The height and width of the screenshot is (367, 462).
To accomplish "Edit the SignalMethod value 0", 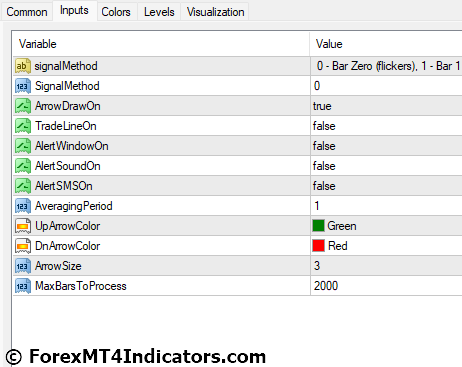I will tap(317, 86).
